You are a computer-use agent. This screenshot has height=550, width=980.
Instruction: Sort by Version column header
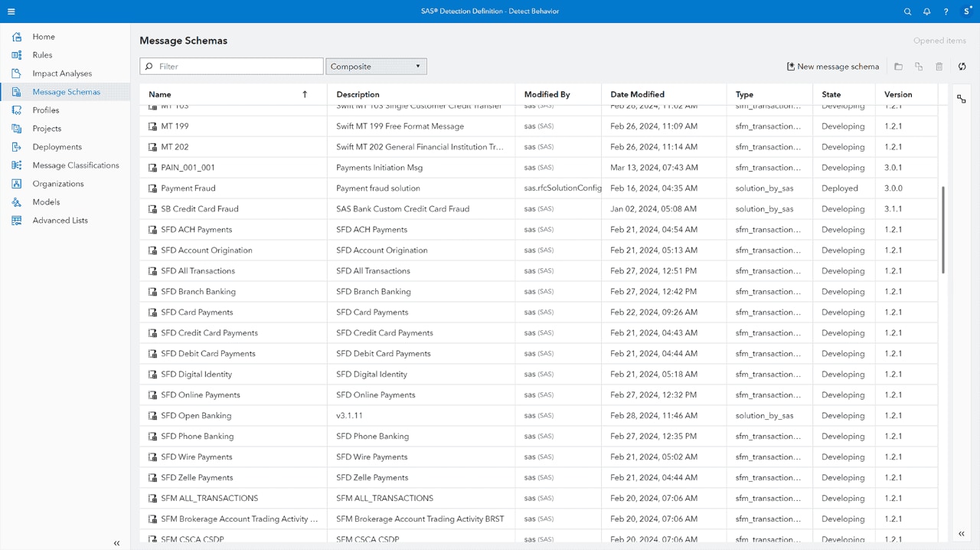pos(898,94)
